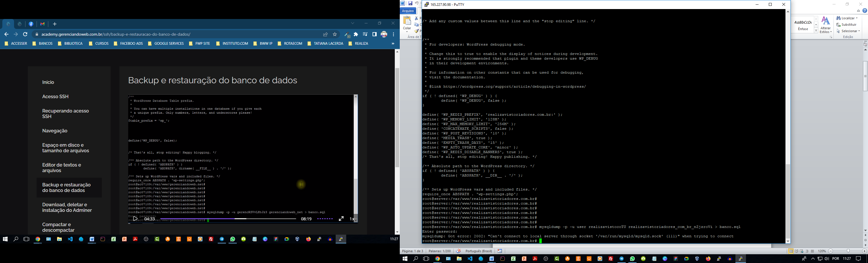
Task: Switch Word to Web Layout view
Action: pyautogui.click(x=802, y=251)
